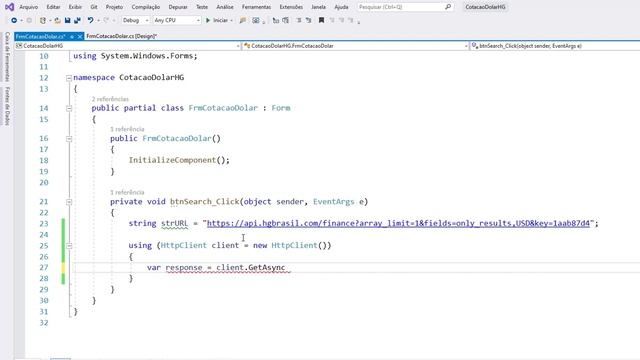640x360 pixels.
Task: Click 'using System.Windows.Forms;' line
Action: pos(135,56)
